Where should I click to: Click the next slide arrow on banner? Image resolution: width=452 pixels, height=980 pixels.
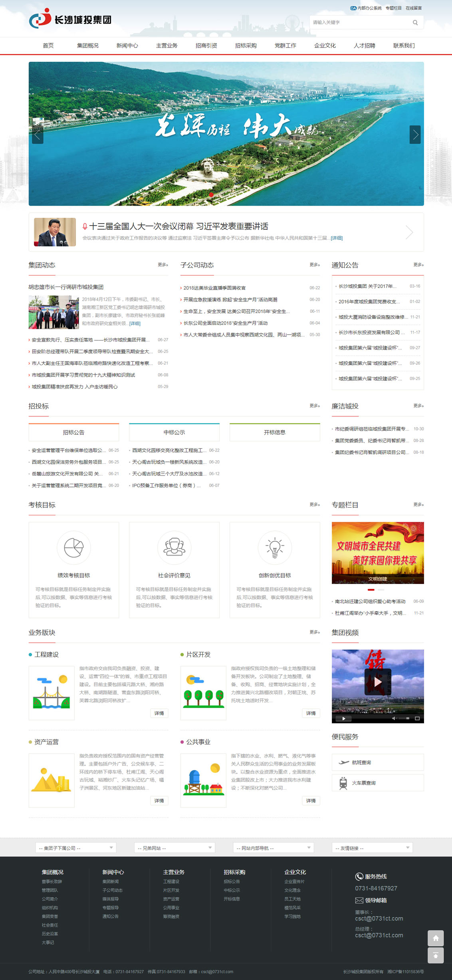point(415,135)
